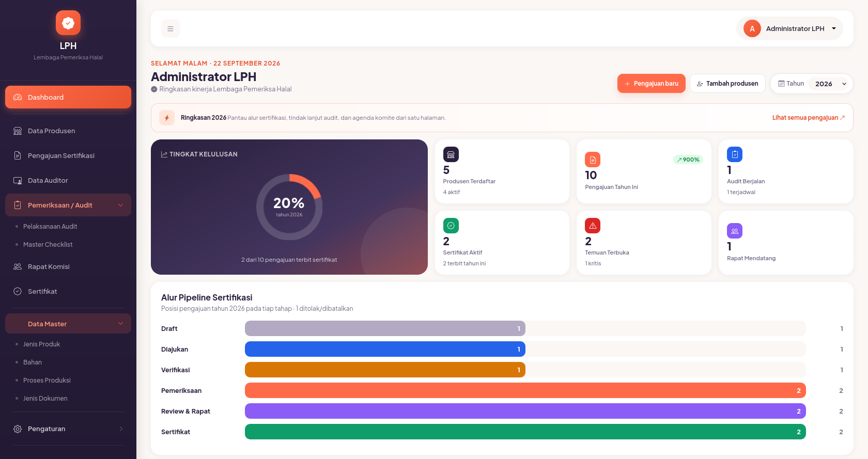Click the 'Alur Pipeline Sertifikasi' heading
Viewport: 868px width, 459px height.
pyautogui.click(x=207, y=297)
